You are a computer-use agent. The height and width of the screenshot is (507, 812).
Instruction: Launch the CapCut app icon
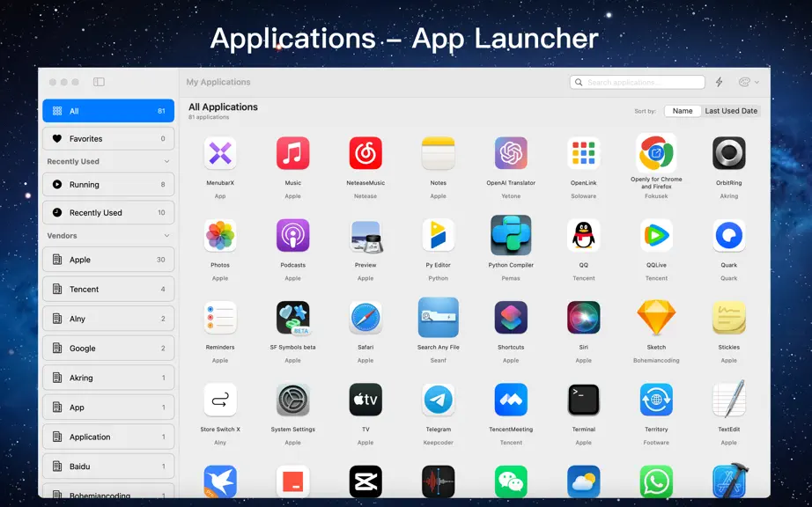pyautogui.click(x=365, y=481)
